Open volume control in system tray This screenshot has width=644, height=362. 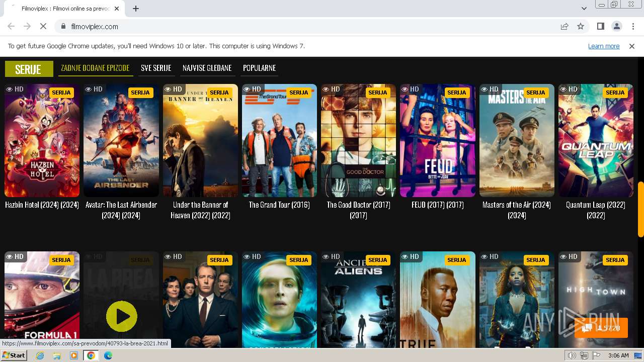572,355
